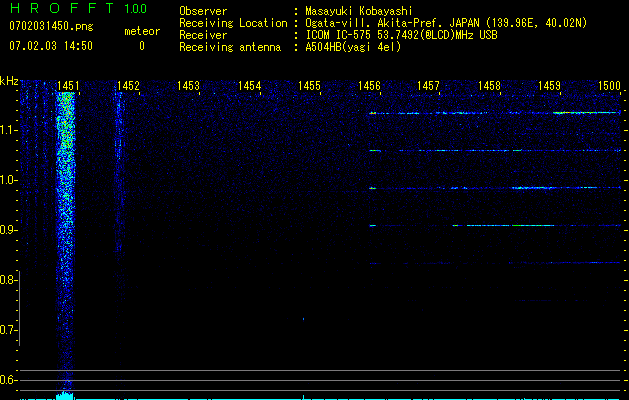
Task: Click the 1458 time marker
Action: 489,86
